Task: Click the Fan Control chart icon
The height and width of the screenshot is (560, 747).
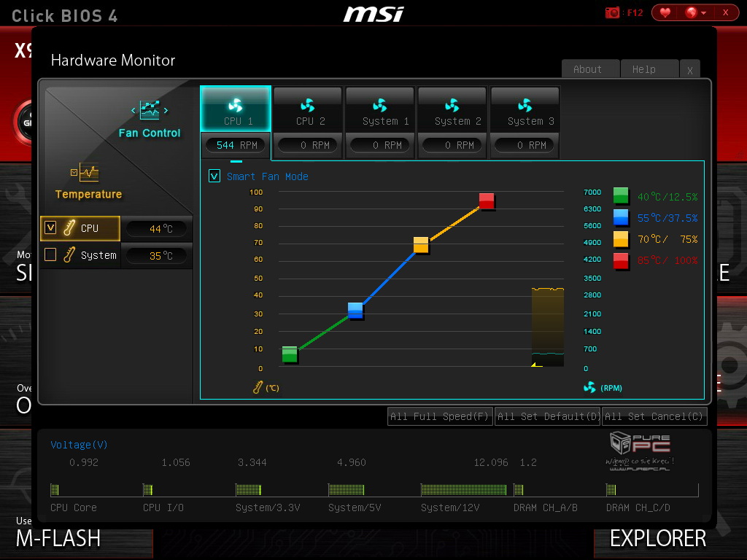Action: click(x=150, y=110)
